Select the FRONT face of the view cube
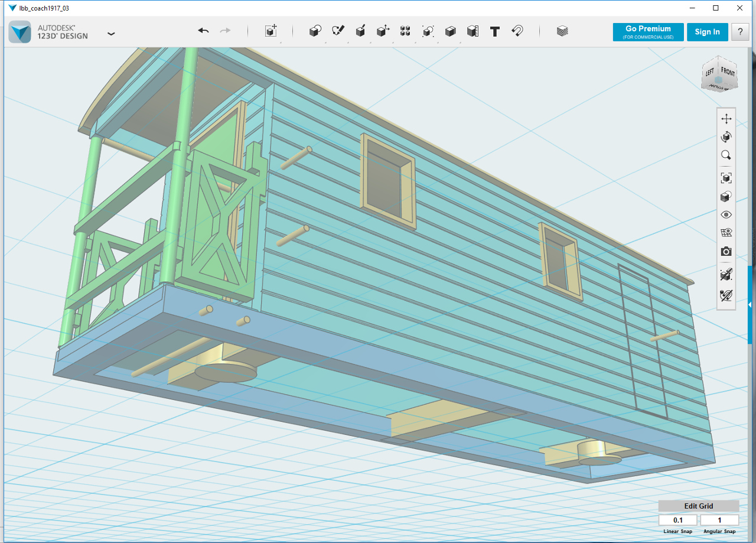The width and height of the screenshot is (756, 543). (728, 73)
